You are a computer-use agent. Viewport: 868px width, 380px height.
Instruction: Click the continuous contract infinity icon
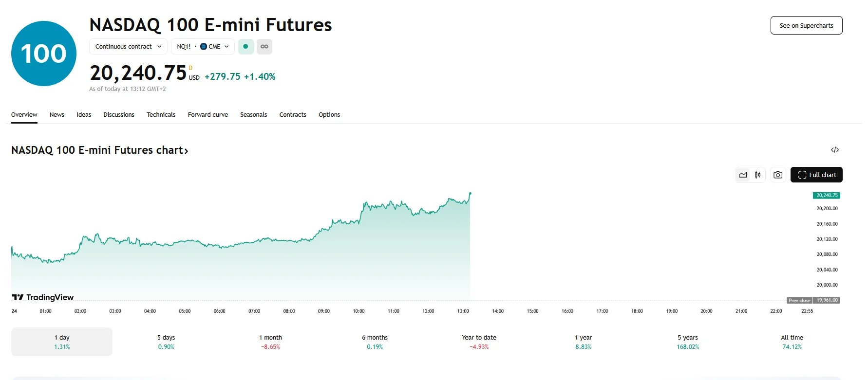coord(264,47)
